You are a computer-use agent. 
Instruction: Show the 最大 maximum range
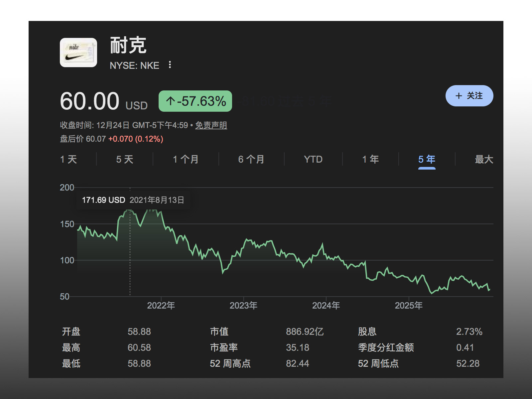click(483, 159)
